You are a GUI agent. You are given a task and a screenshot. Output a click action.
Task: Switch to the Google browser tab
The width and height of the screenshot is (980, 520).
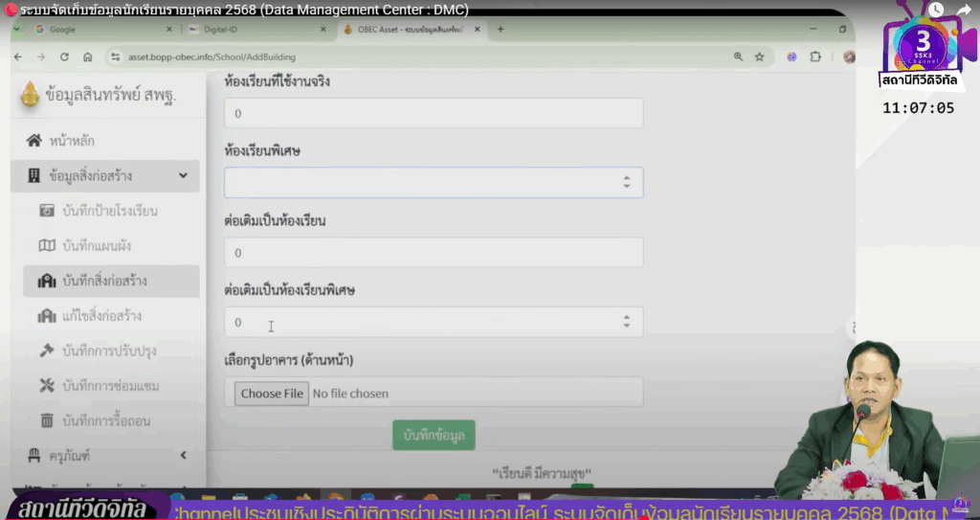pos(96,30)
